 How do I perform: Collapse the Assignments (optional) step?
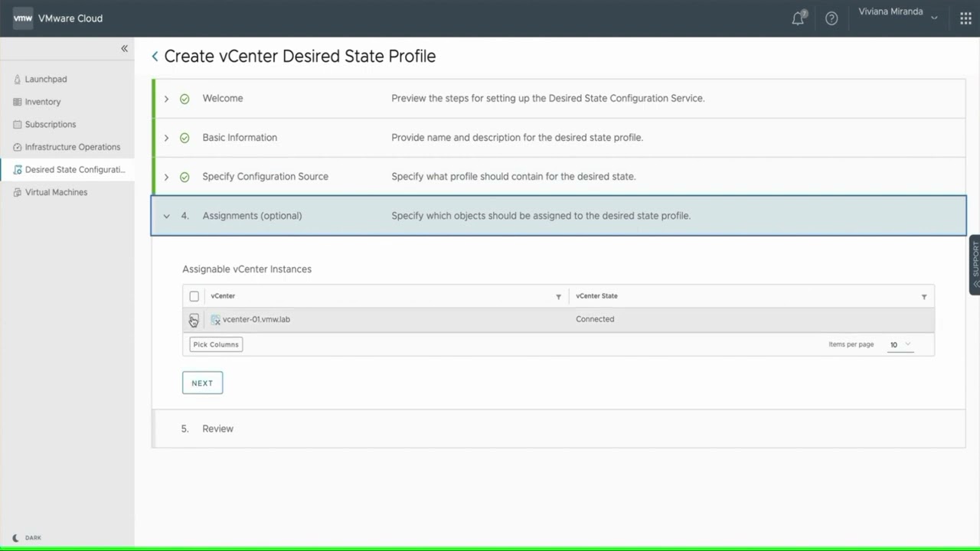[x=166, y=216]
